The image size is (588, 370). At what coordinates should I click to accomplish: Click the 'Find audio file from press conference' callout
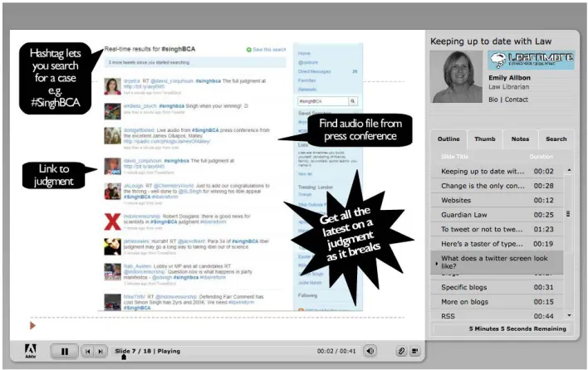pos(360,129)
